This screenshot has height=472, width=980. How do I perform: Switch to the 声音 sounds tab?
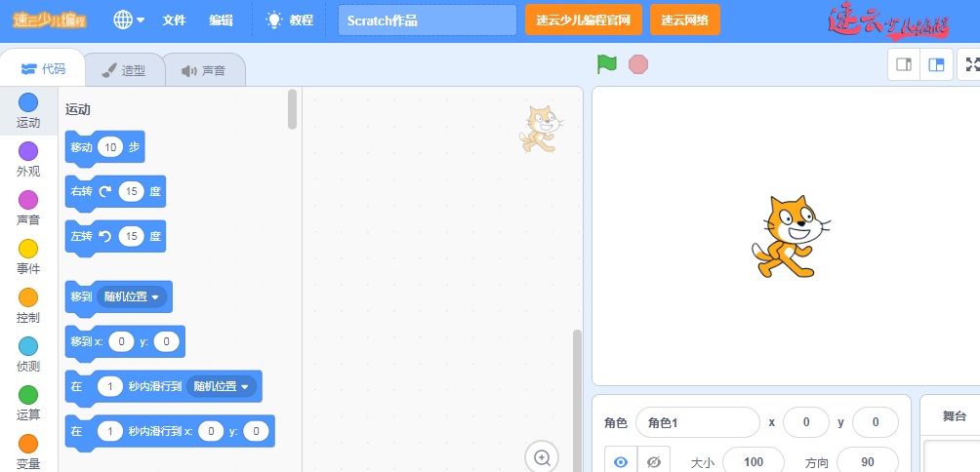(204, 70)
